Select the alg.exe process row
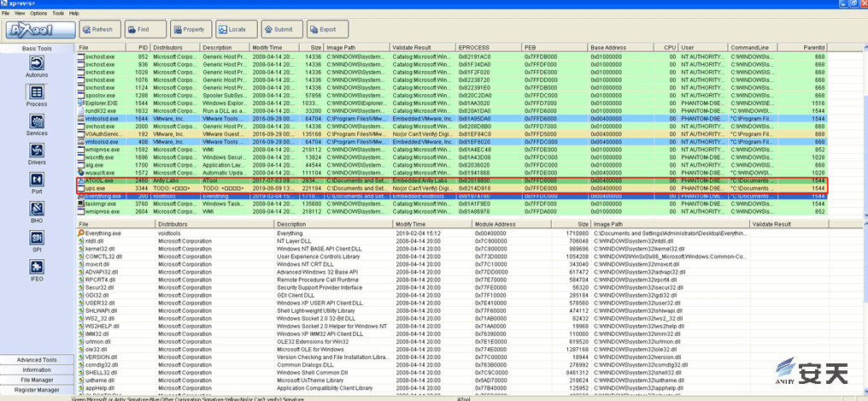 [452, 165]
